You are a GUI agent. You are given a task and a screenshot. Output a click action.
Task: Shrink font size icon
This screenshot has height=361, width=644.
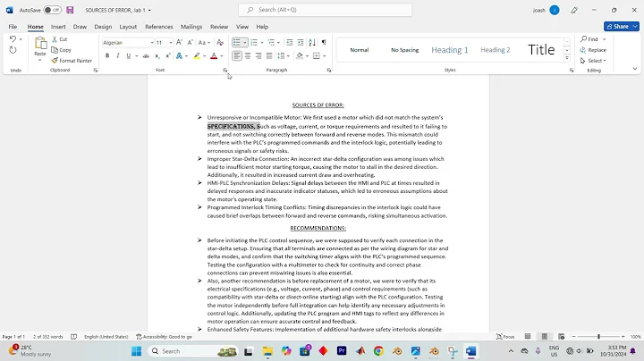pyautogui.click(x=191, y=42)
